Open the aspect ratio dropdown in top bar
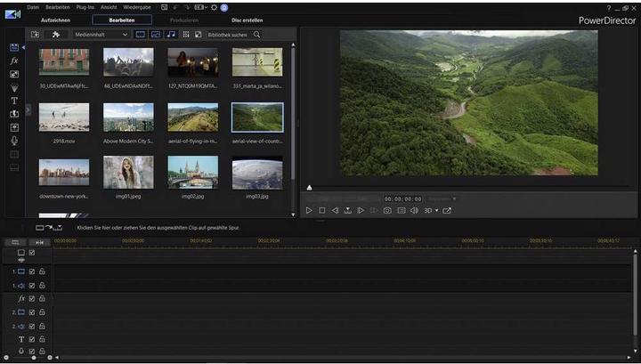This screenshot has width=641, height=364. [200, 7]
